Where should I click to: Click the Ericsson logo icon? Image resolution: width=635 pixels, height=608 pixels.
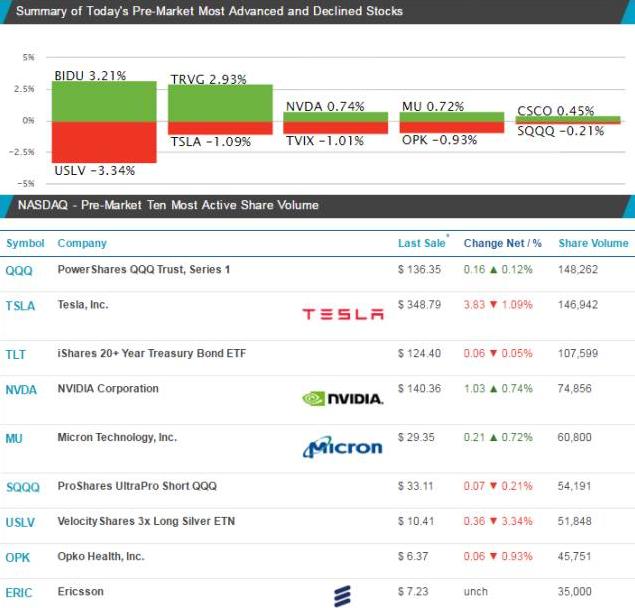(x=343, y=596)
